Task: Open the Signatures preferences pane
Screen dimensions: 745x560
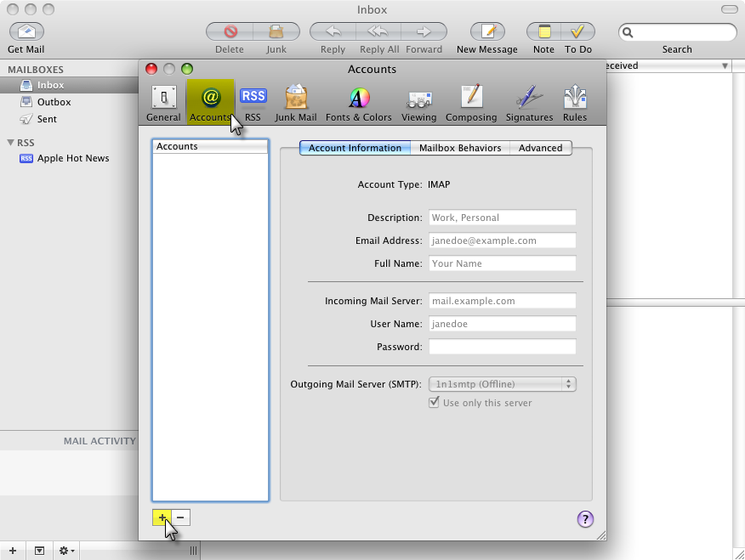Action: click(x=529, y=103)
